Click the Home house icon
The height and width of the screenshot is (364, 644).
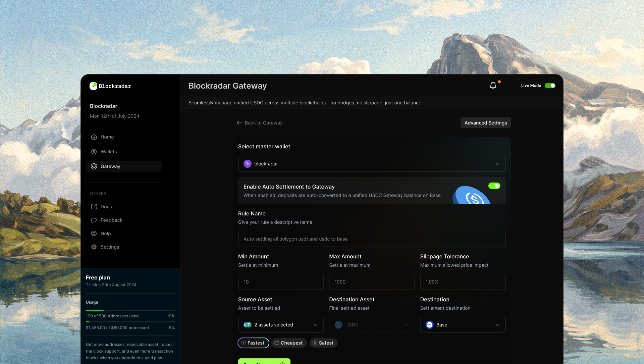[94, 137]
